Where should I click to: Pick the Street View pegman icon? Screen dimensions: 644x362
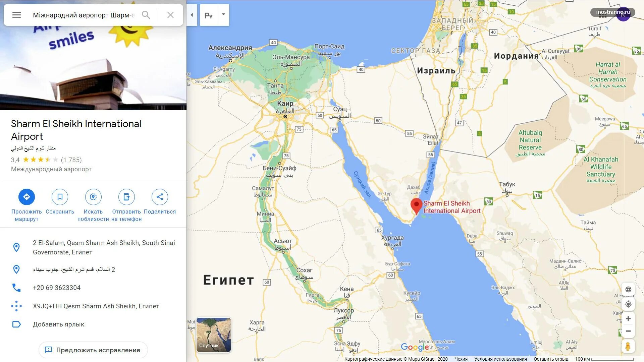tap(628, 346)
